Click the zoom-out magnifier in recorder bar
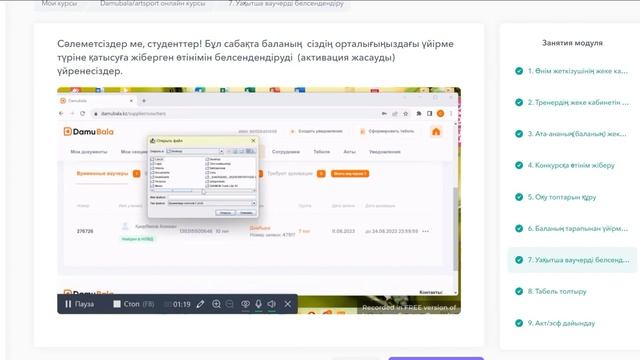Viewport: 640px width, 360px height. pos(230,304)
